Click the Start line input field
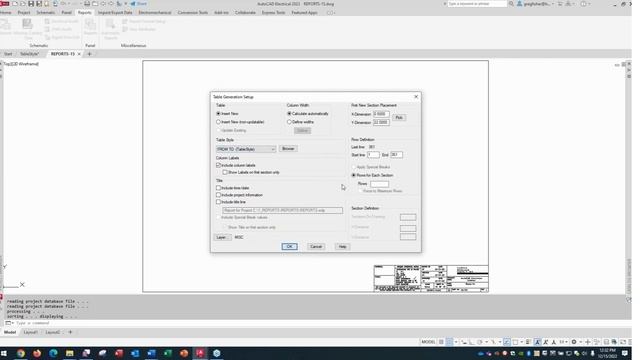640x360 pixels. 373,155
